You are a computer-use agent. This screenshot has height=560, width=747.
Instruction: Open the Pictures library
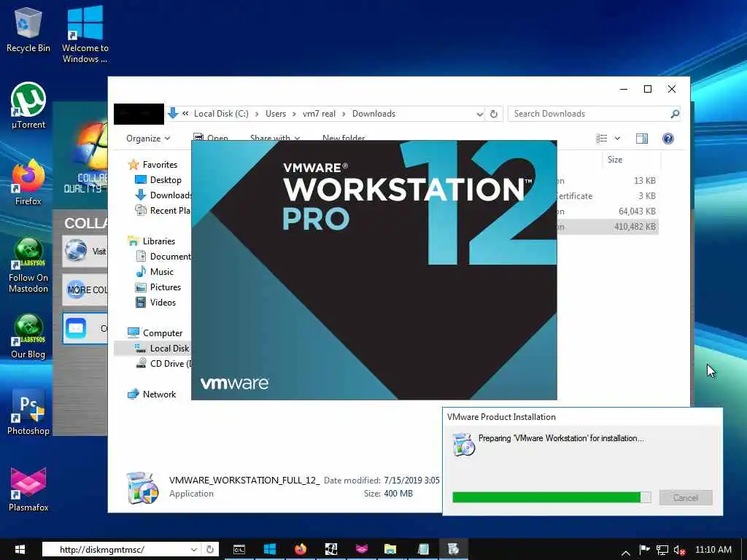tap(158, 287)
